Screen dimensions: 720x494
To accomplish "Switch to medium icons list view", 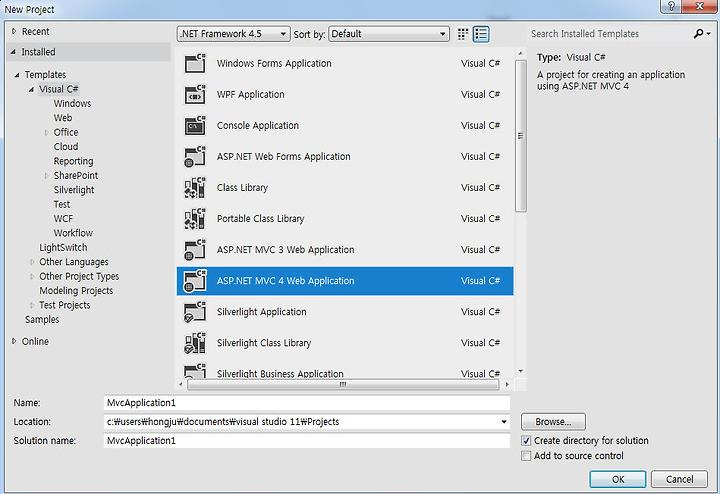I will point(481,34).
